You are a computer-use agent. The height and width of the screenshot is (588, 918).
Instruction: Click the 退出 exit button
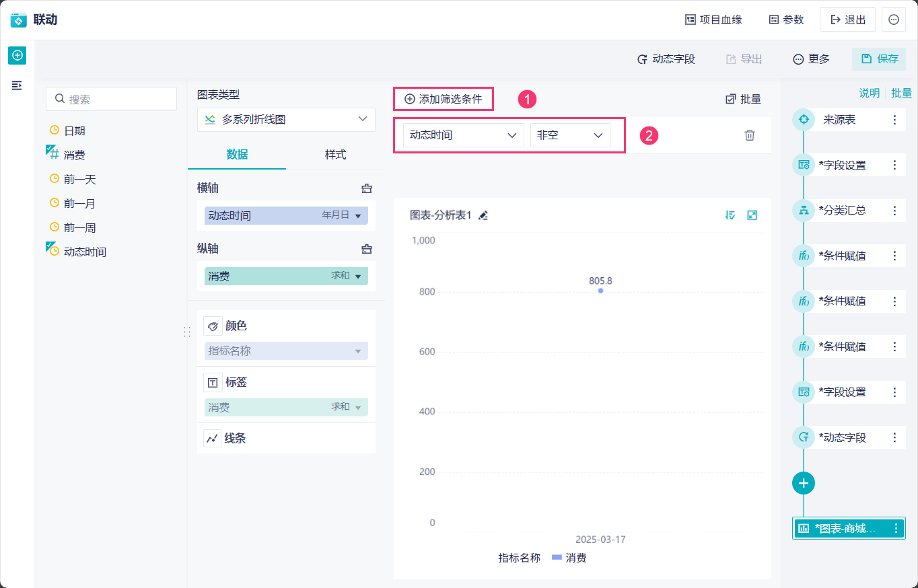[x=847, y=20]
